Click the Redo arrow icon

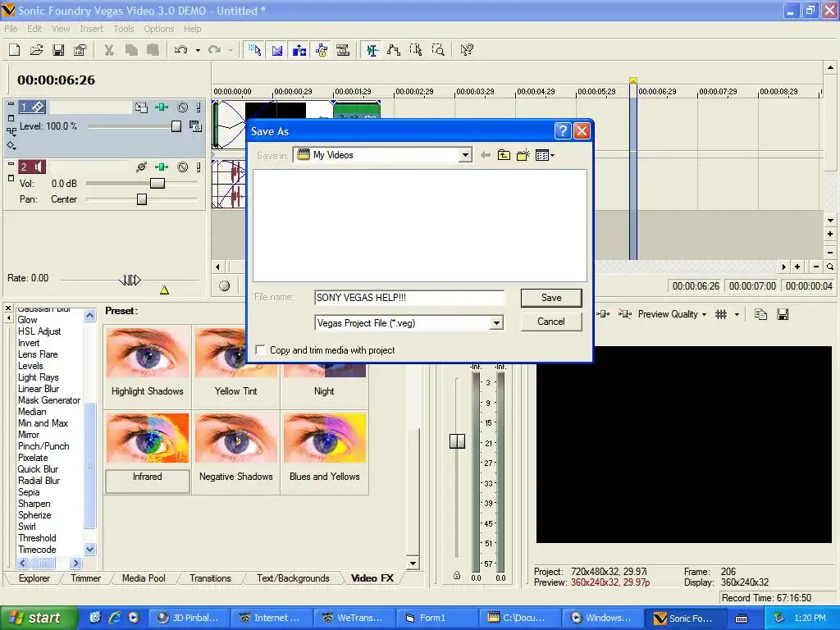pyautogui.click(x=215, y=50)
